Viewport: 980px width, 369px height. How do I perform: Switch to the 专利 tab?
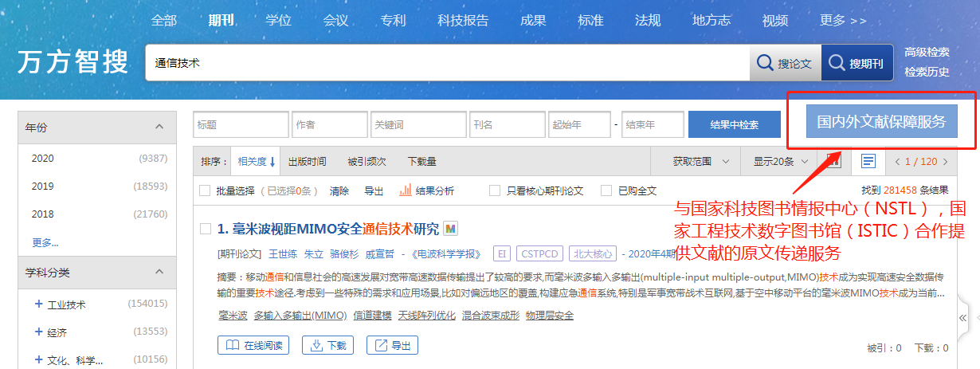[x=394, y=20]
